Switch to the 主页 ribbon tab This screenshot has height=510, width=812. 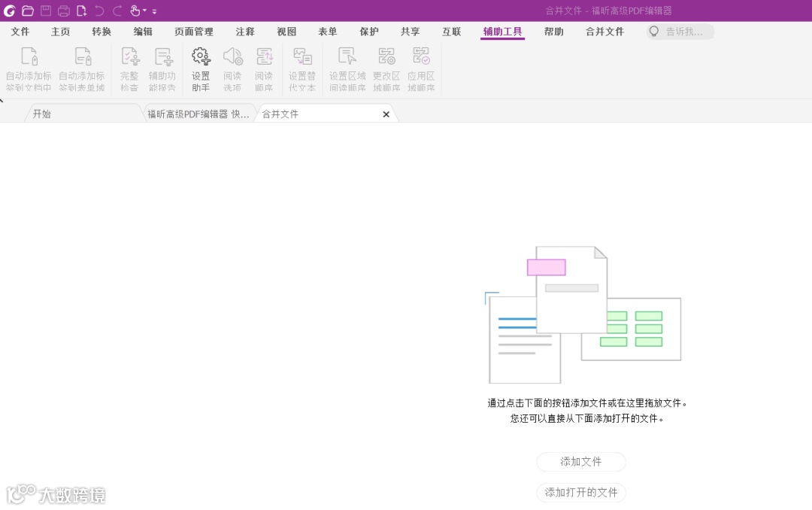tap(61, 32)
